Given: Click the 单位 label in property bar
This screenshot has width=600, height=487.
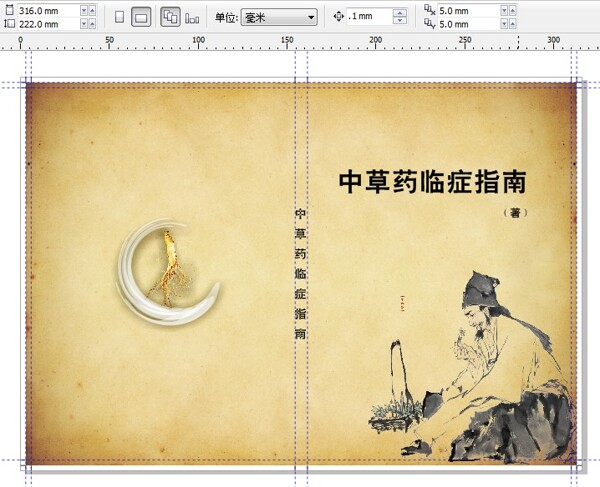Looking at the screenshot, I should pos(227,17).
